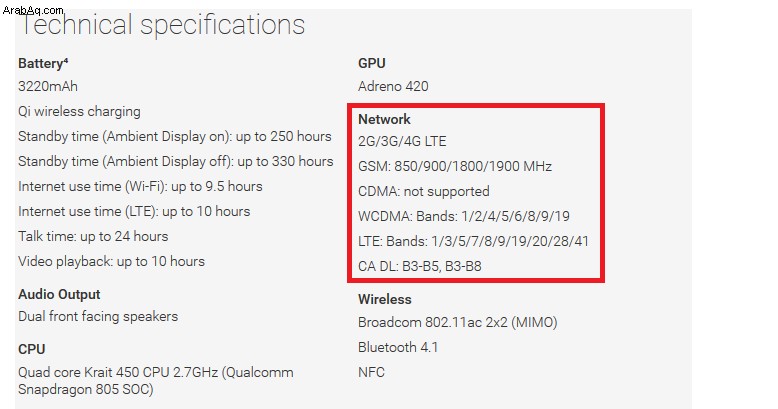
Task: Click the Dual front facing speakers line
Action: [x=98, y=317]
